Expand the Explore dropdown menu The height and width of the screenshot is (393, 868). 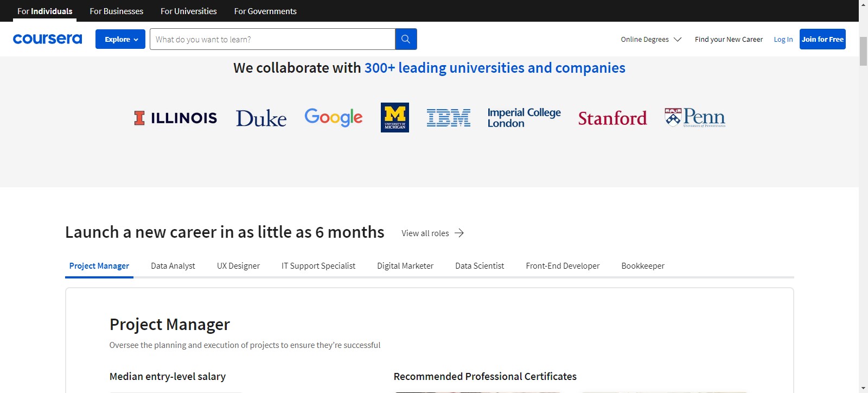point(120,39)
